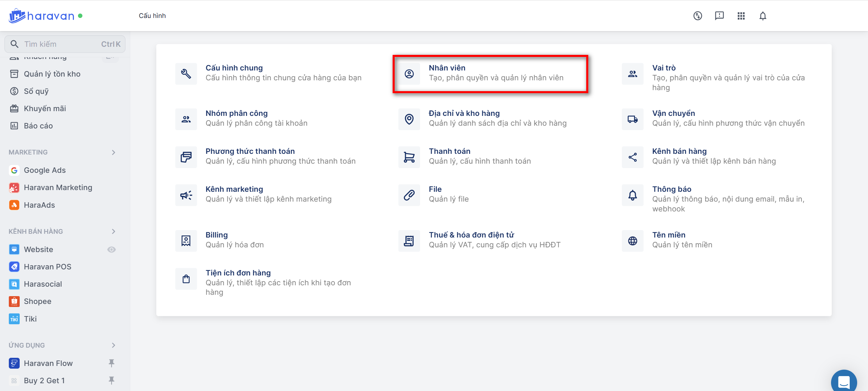Viewport: 868px width, 391px height.
Task: Expand the KÊNH BÁN HÀNG section chevron
Action: click(114, 231)
